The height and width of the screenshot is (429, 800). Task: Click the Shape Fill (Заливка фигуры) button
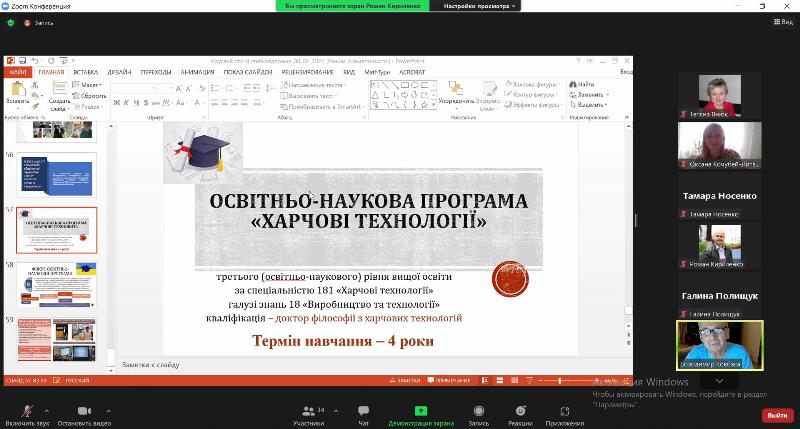click(x=532, y=84)
